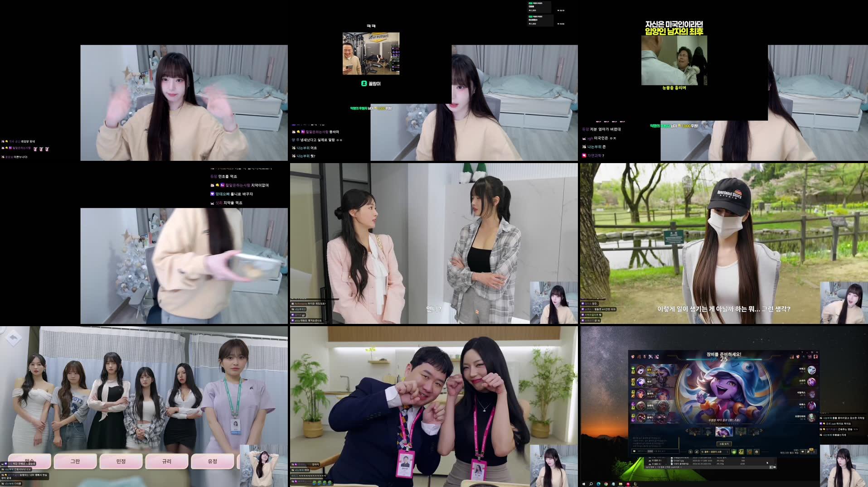
Task: Click the chat bubble icon in the LoL lobby
Action: (x=804, y=451)
